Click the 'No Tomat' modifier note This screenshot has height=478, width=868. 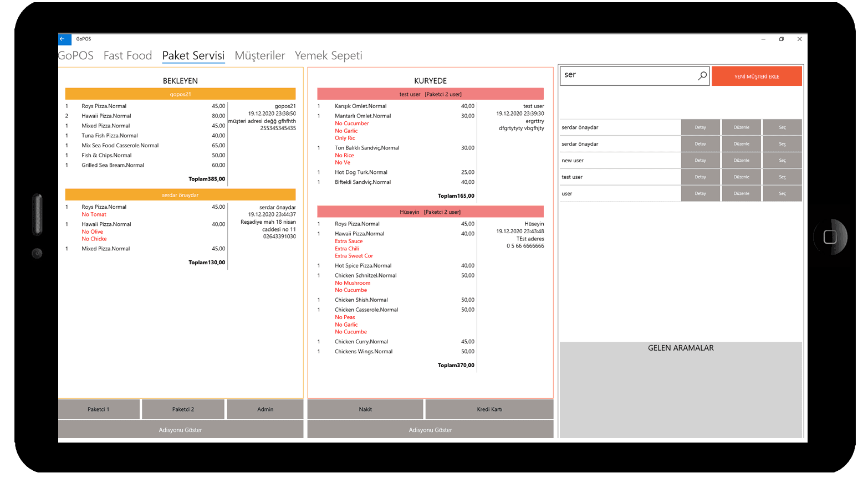pyautogui.click(x=94, y=214)
